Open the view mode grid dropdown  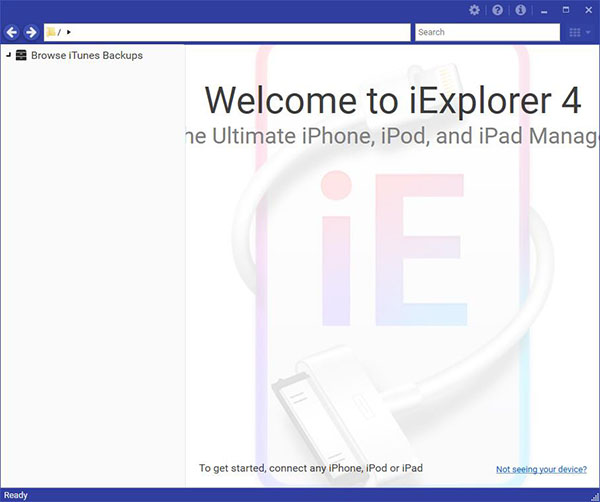point(580,33)
